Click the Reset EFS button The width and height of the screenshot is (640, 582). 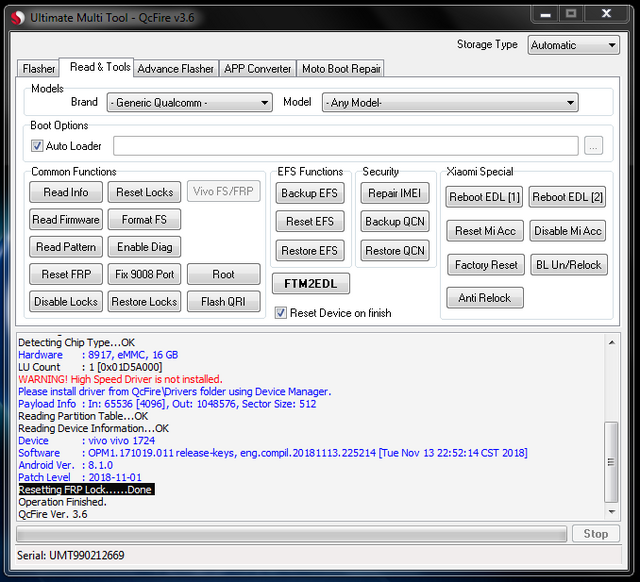point(310,222)
